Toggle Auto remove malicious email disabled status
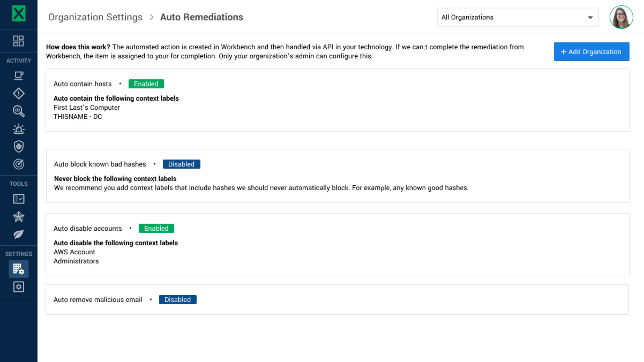 click(177, 299)
